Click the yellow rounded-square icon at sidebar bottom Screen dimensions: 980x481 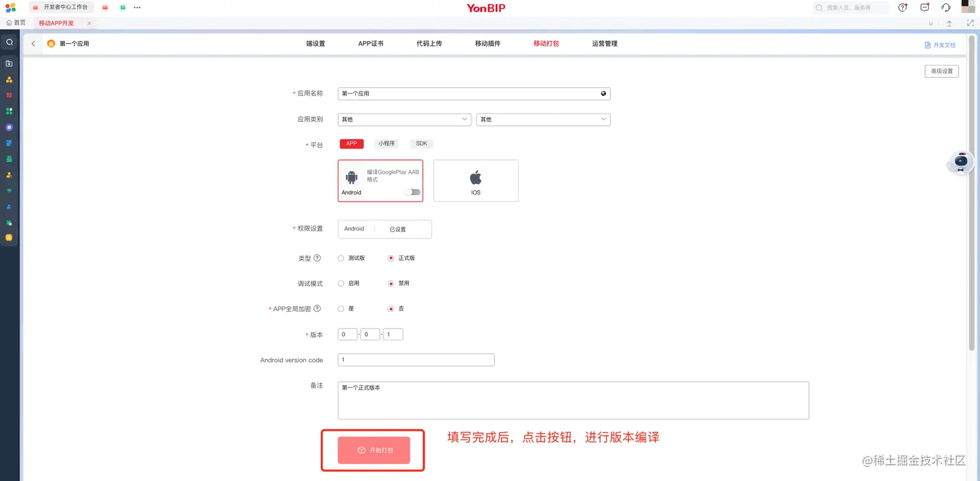click(9, 238)
